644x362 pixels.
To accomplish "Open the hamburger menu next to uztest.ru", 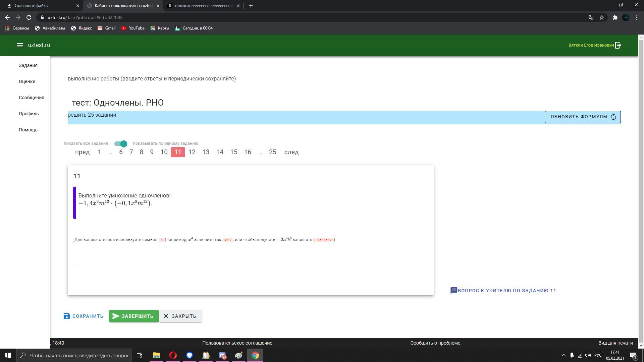I will [20, 45].
